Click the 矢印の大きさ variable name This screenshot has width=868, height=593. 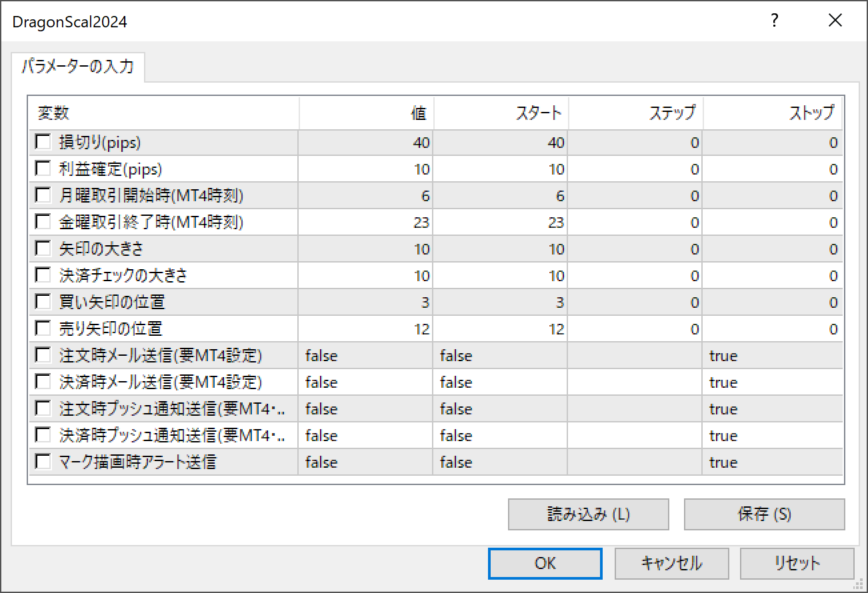[x=101, y=249]
